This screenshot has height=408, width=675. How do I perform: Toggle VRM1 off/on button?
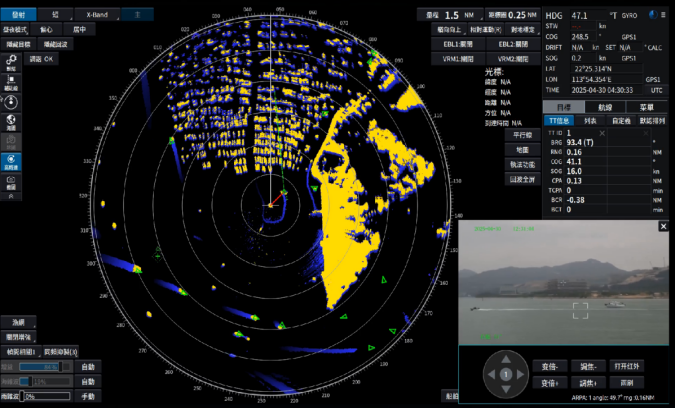458,59
